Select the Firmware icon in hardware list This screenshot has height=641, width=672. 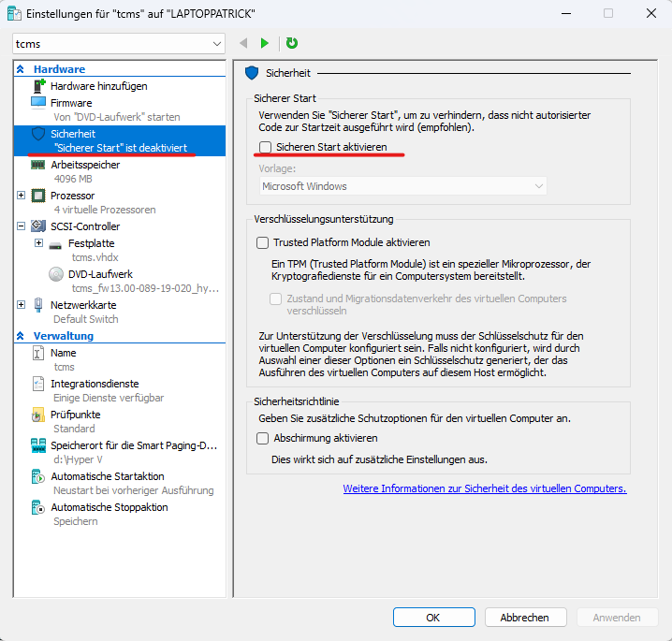[38, 103]
